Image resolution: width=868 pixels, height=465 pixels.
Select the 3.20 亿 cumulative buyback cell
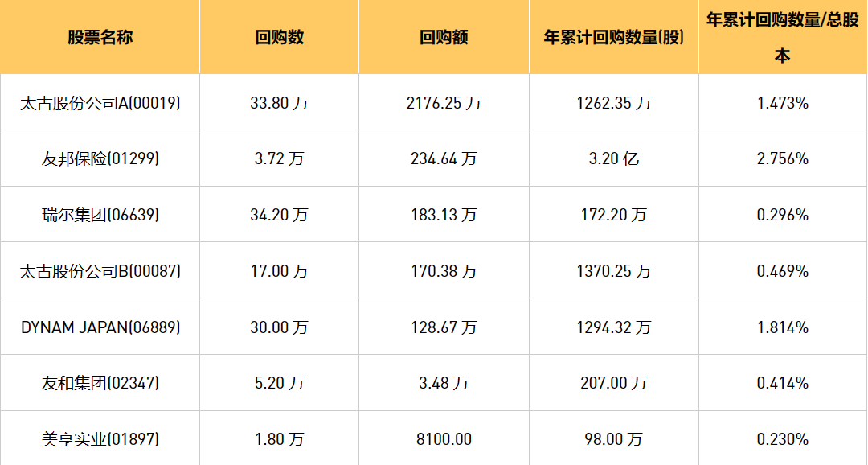[614, 158]
